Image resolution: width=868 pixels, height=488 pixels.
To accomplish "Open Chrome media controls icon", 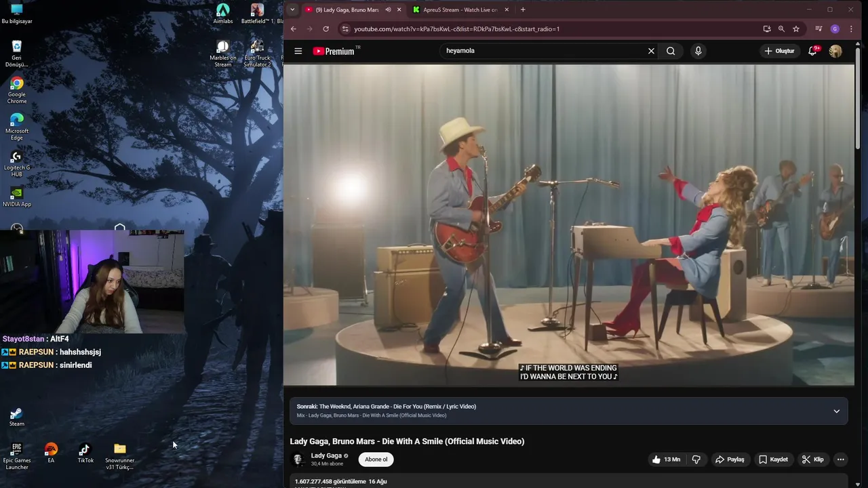I will click(x=818, y=29).
